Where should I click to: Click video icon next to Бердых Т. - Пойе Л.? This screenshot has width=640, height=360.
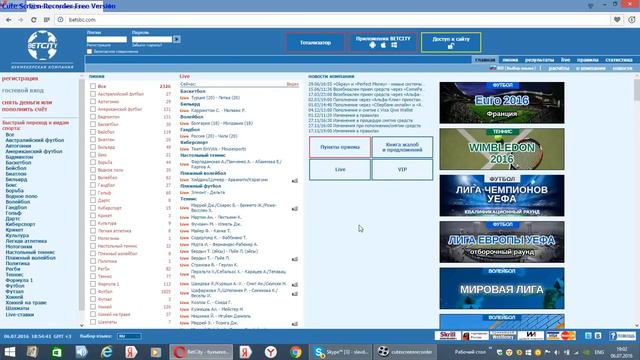(295, 259)
